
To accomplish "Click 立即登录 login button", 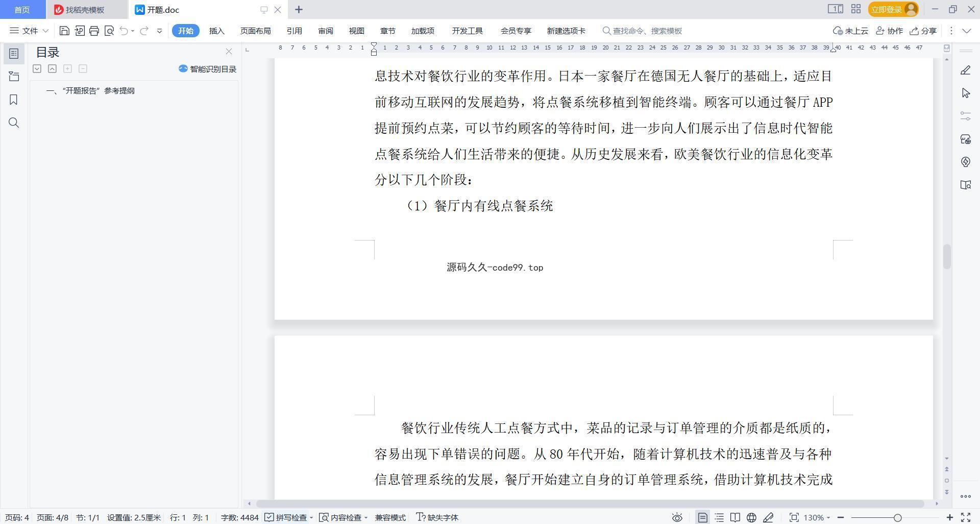I will coord(893,9).
